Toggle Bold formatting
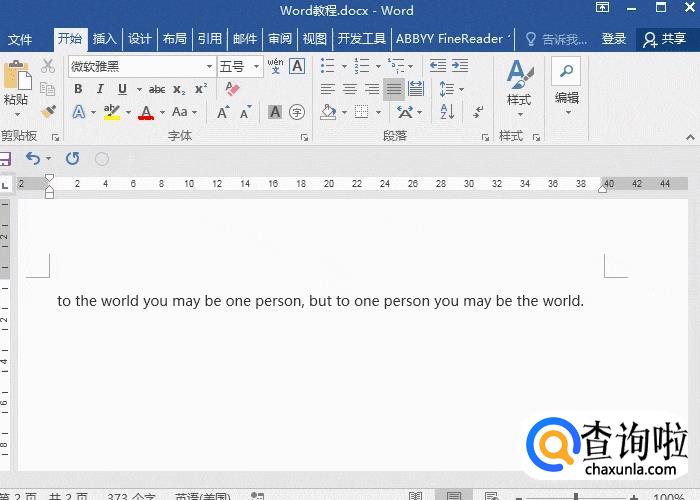Screen dimensions: 700x500 pyautogui.click(x=78, y=89)
